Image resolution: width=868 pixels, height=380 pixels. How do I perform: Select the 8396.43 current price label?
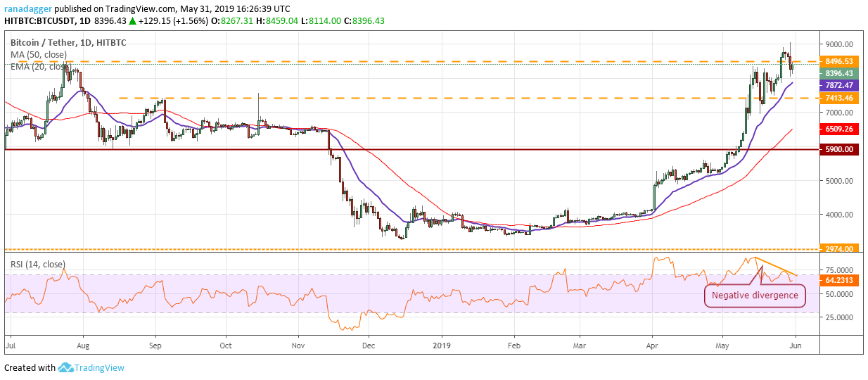[x=839, y=73]
